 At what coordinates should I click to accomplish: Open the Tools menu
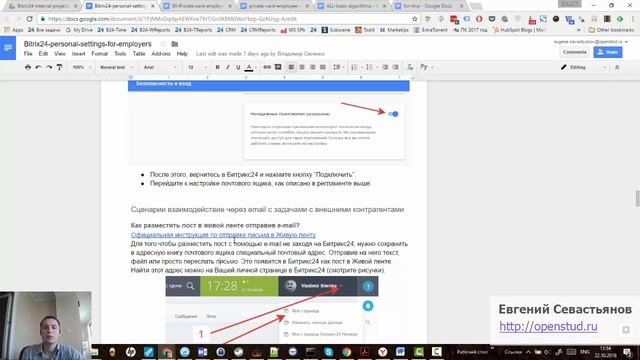coord(120,54)
